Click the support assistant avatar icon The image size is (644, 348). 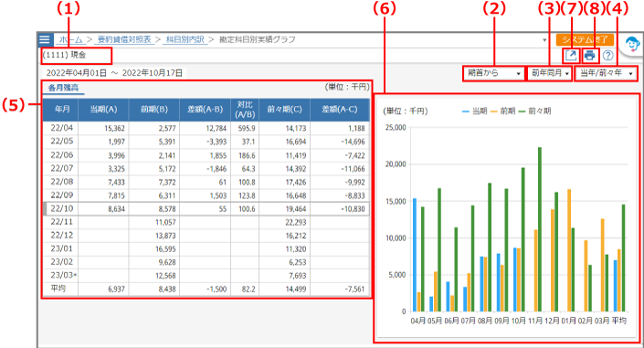click(x=632, y=44)
